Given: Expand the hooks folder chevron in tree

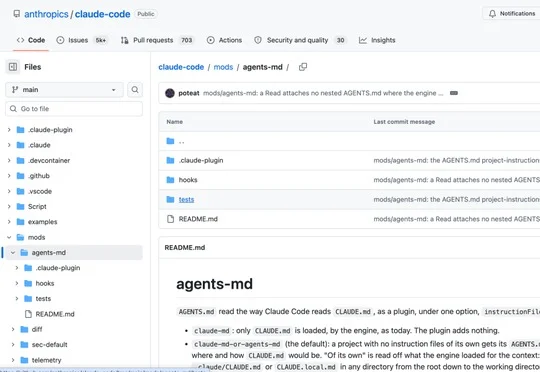Looking at the screenshot, I should tap(17, 283).
